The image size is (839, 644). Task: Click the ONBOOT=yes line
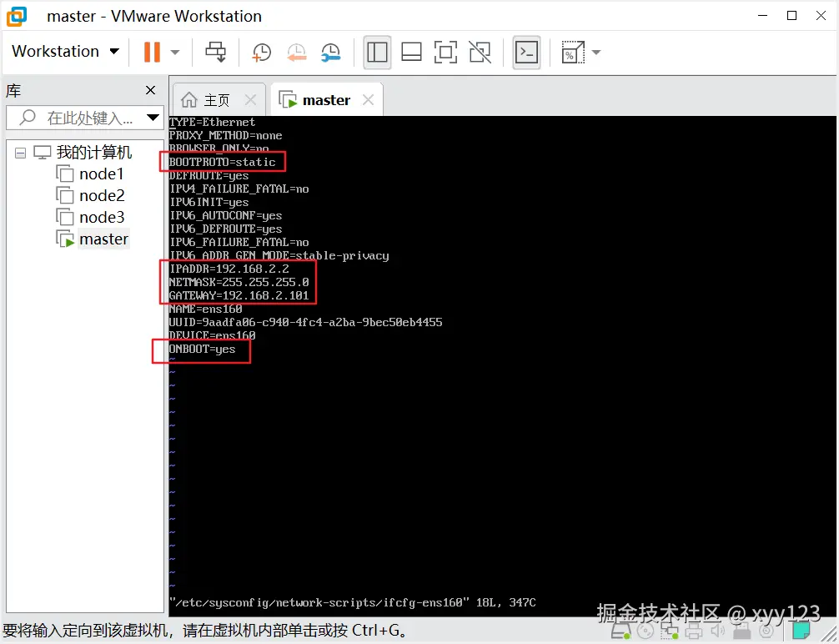click(x=203, y=349)
